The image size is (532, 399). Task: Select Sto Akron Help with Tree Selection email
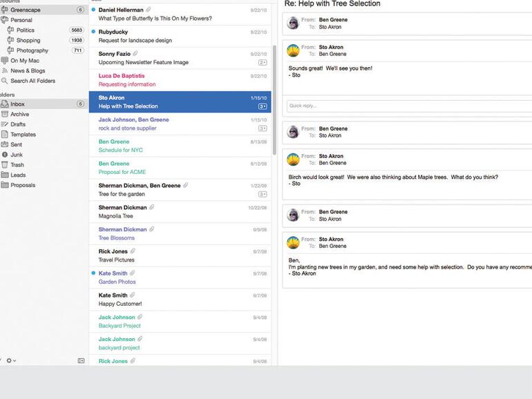[x=180, y=101]
